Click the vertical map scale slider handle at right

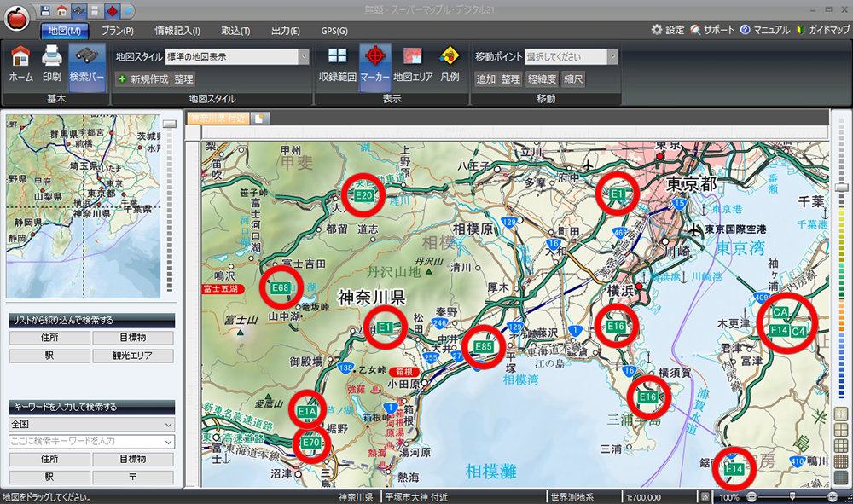842,188
